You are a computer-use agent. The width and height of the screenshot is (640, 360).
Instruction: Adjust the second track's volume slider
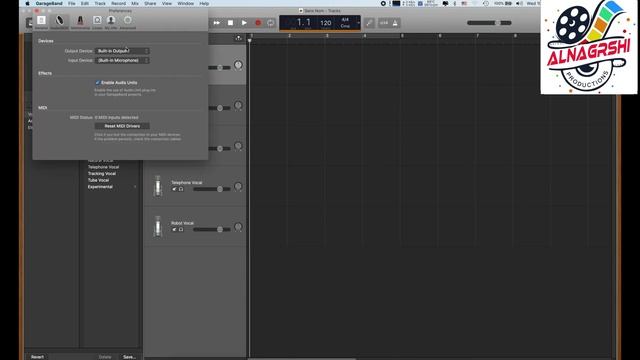tap(220, 108)
